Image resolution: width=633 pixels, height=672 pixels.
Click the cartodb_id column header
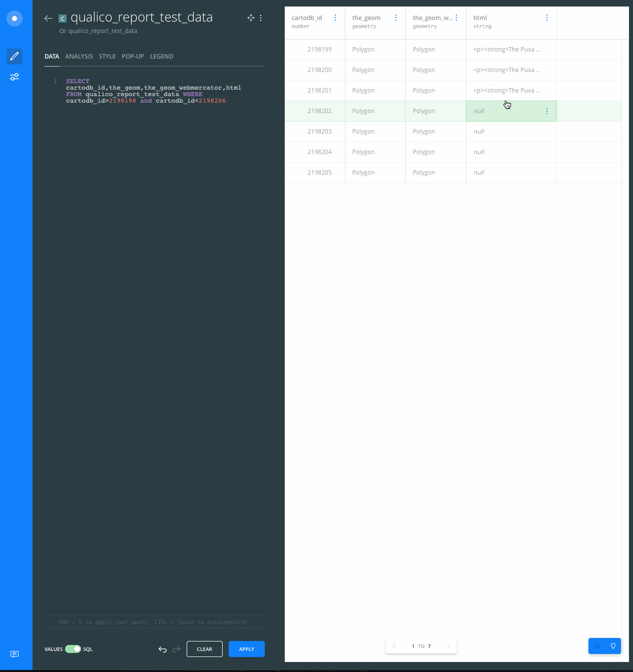click(x=307, y=18)
